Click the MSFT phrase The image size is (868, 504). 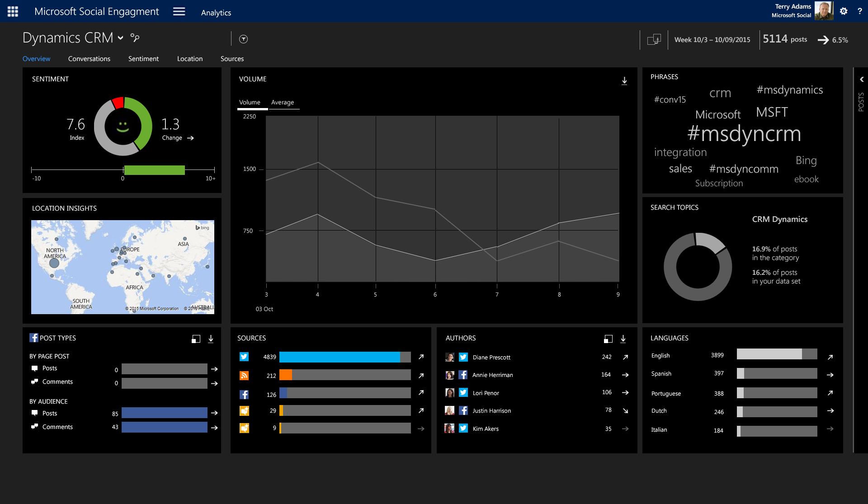tap(772, 112)
